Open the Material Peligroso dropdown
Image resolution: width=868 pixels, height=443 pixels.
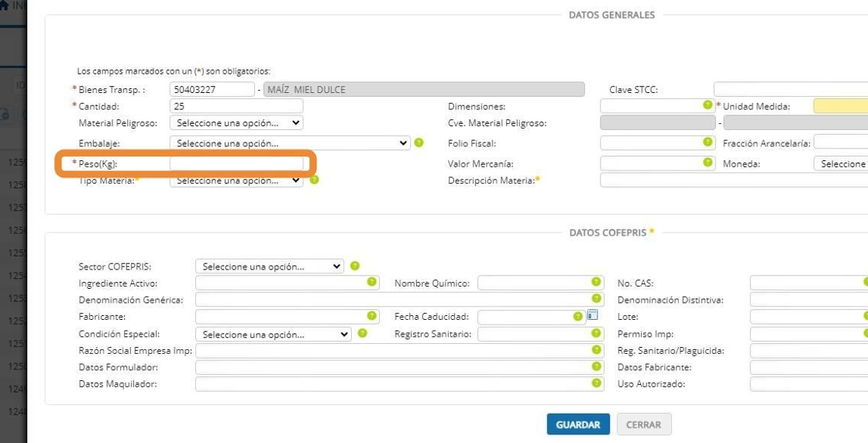click(x=236, y=122)
